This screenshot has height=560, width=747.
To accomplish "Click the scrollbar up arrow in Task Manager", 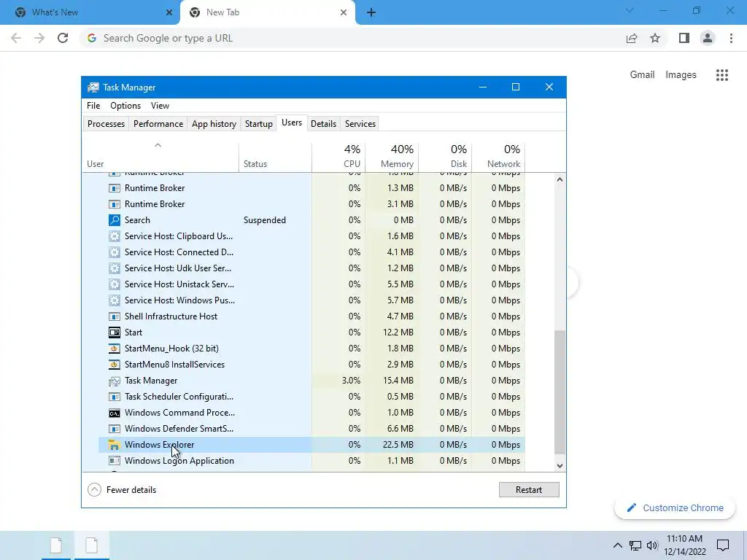I will pyautogui.click(x=560, y=179).
